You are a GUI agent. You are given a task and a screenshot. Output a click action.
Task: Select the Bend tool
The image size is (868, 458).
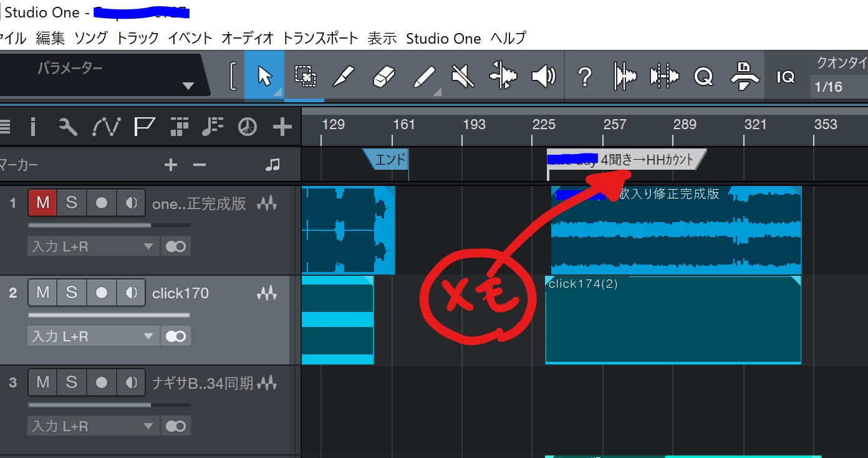(503, 76)
